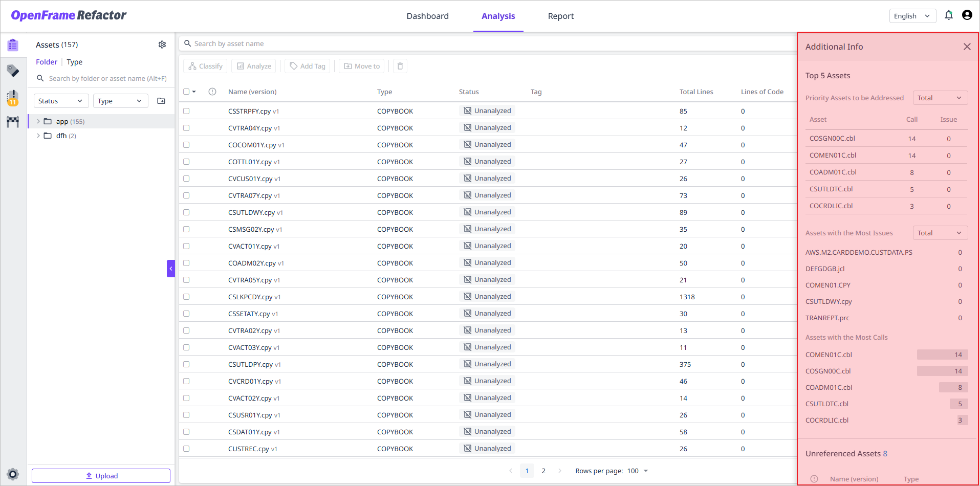The width and height of the screenshot is (980, 486).
Task: Open the checkered flag sidebar icon
Action: (13, 122)
